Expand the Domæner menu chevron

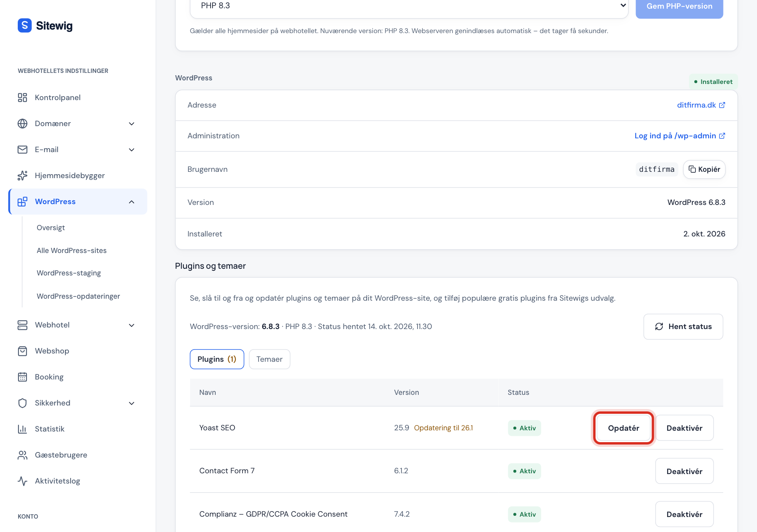[x=132, y=124]
